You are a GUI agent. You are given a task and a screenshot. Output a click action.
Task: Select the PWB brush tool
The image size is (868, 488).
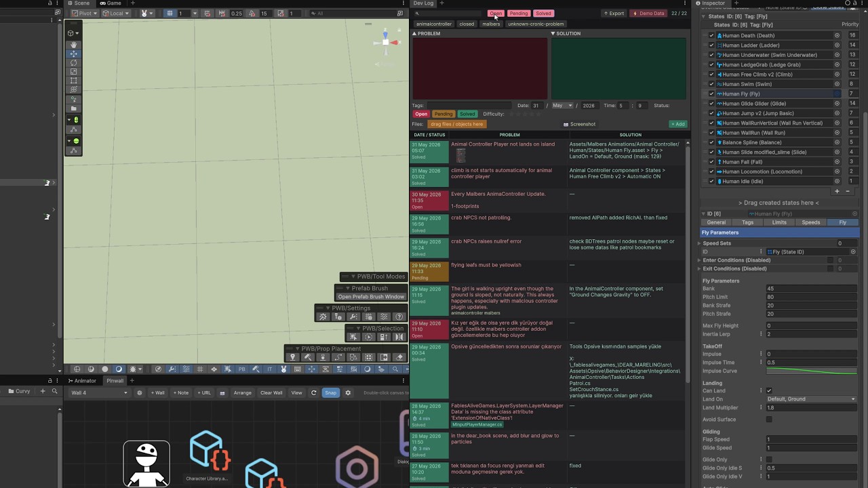pyautogui.click(x=308, y=357)
